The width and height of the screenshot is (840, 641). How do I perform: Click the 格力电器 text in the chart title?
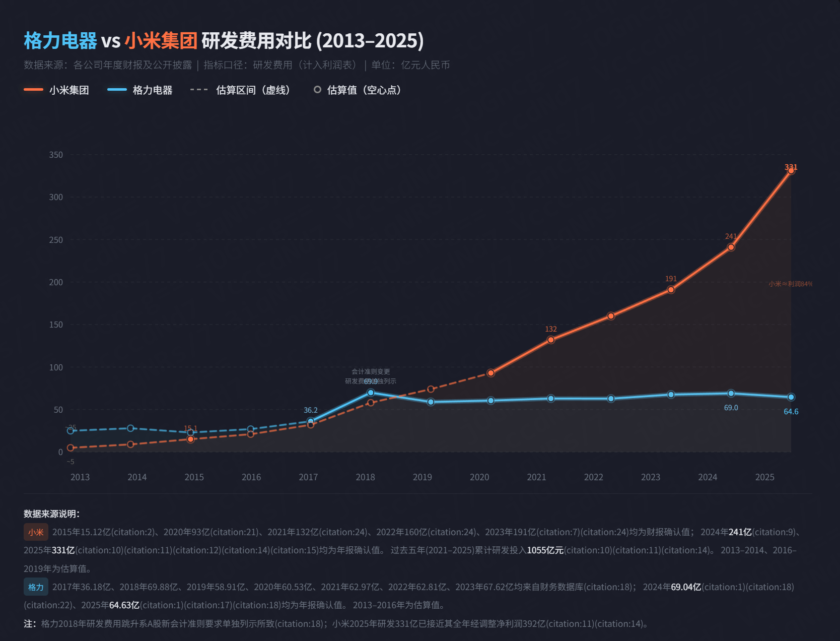(60, 41)
